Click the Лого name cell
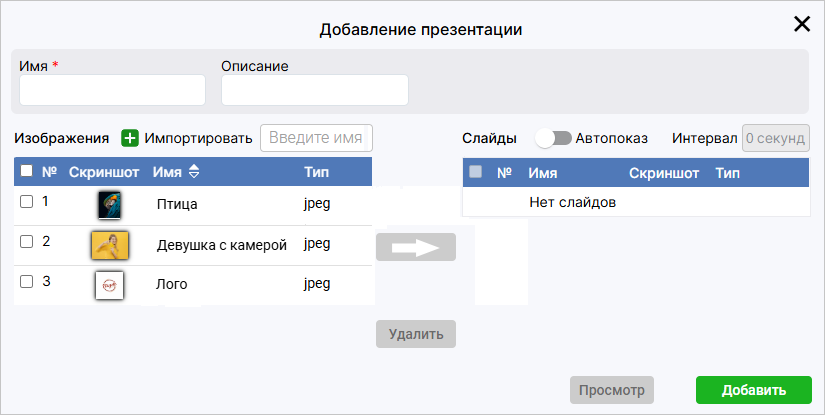This screenshot has height=415, width=825. click(x=172, y=285)
